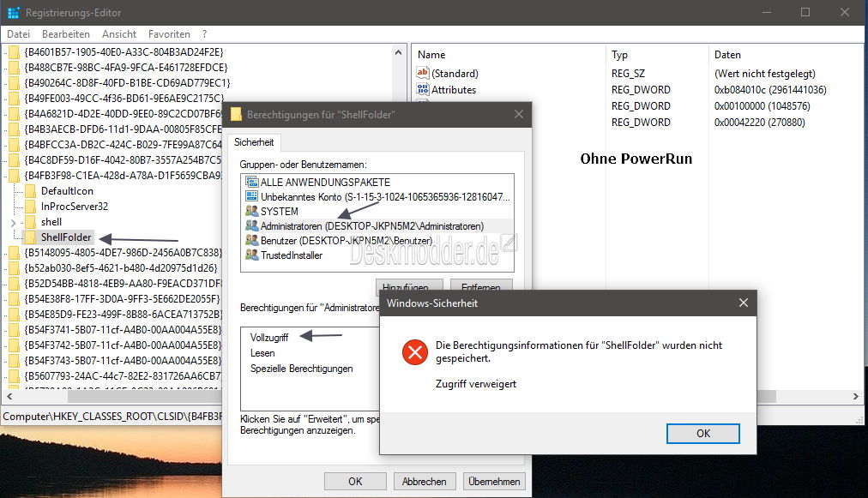Viewport: 868px width, 498px height.
Task: Click folder icon of {B488CB7E-98BC-4FA9-9FCA-E461728EFDCE}
Action: click(x=14, y=68)
